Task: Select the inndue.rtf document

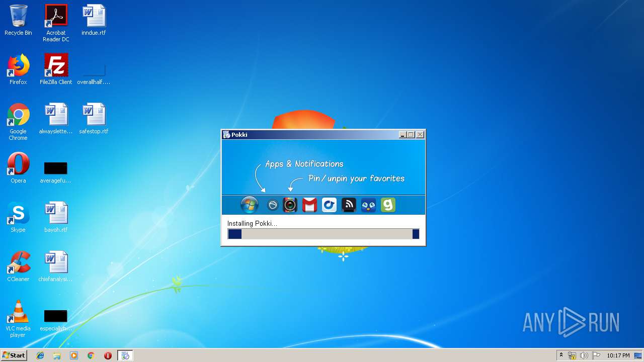Action: point(94,20)
